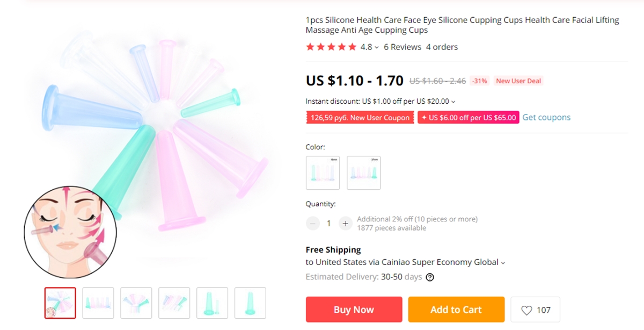Select the second color variant swatch
Image resolution: width=644 pixels, height=330 pixels.
click(364, 173)
